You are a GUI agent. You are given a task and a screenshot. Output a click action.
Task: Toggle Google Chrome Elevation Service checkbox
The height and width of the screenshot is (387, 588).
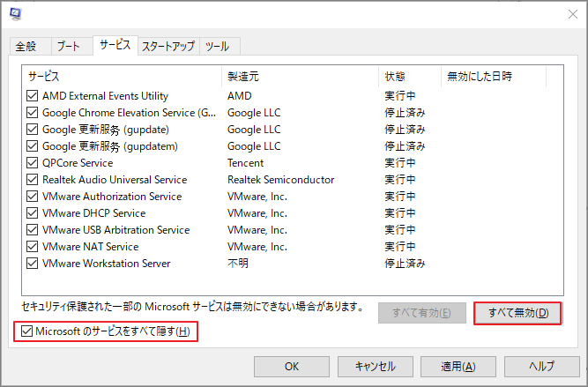[33, 113]
